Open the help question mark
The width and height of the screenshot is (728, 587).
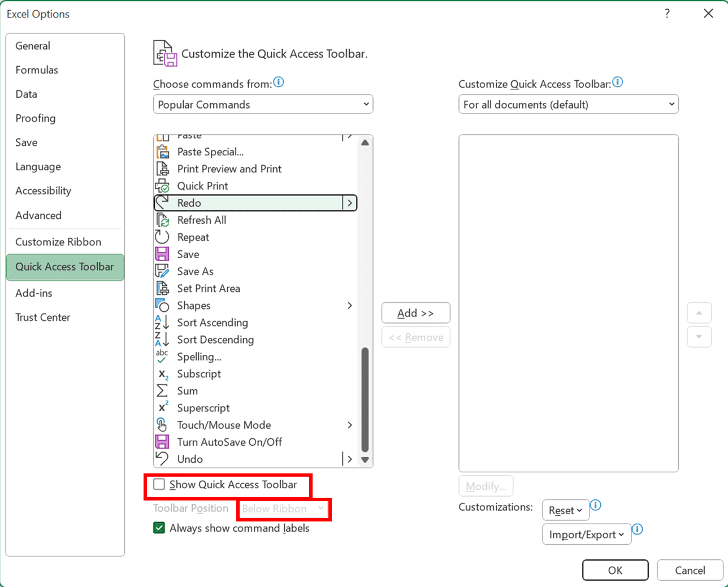click(668, 14)
